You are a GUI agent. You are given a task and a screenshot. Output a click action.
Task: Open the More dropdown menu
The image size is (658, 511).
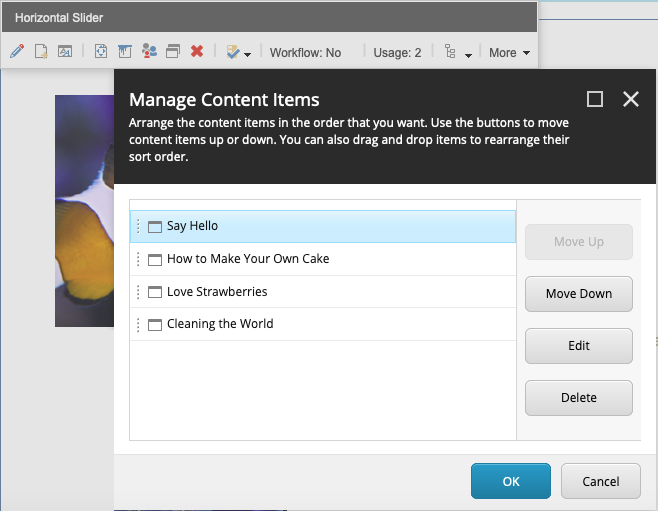pyautogui.click(x=509, y=52)
